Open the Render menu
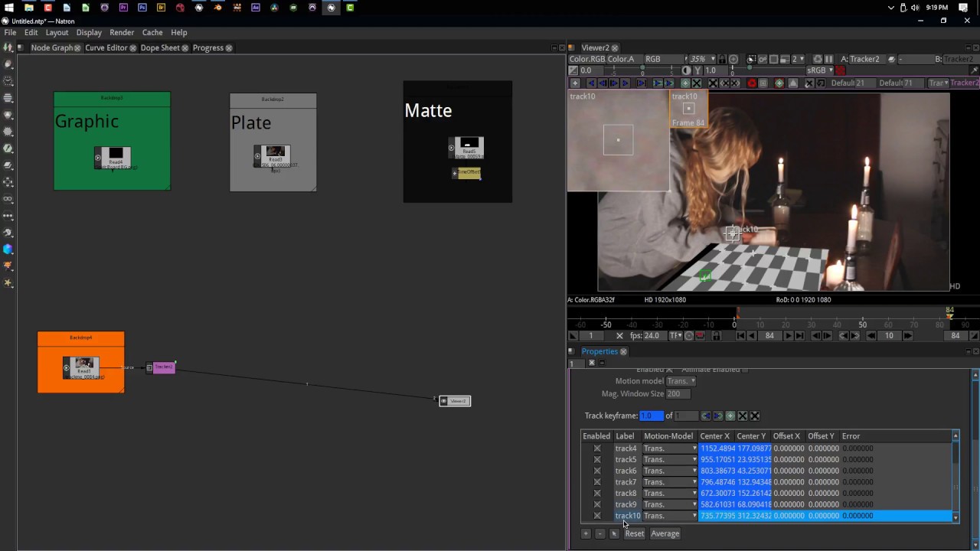Viewport: 980px width, 551px height. (122, 33)
